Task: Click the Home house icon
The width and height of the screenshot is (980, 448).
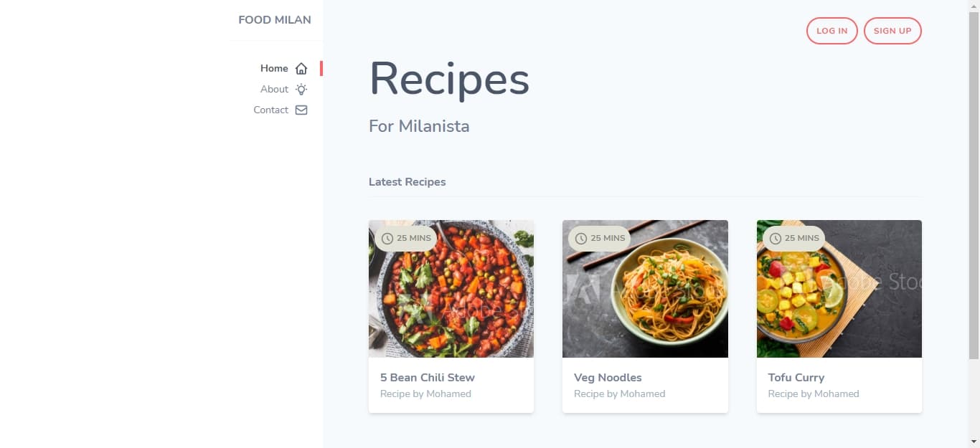Action: click(x=301, y=69)
